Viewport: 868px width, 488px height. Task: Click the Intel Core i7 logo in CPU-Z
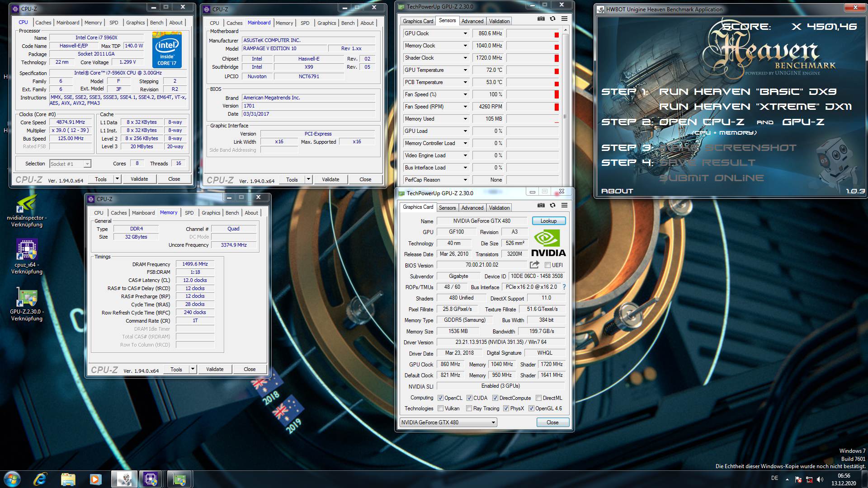coord(167,50)
